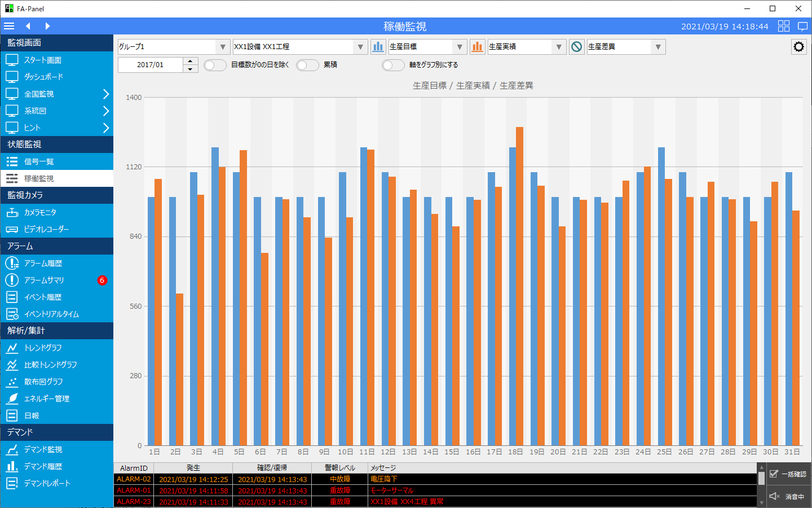Open アラームサマリ menu item

[x=56, y=280]
